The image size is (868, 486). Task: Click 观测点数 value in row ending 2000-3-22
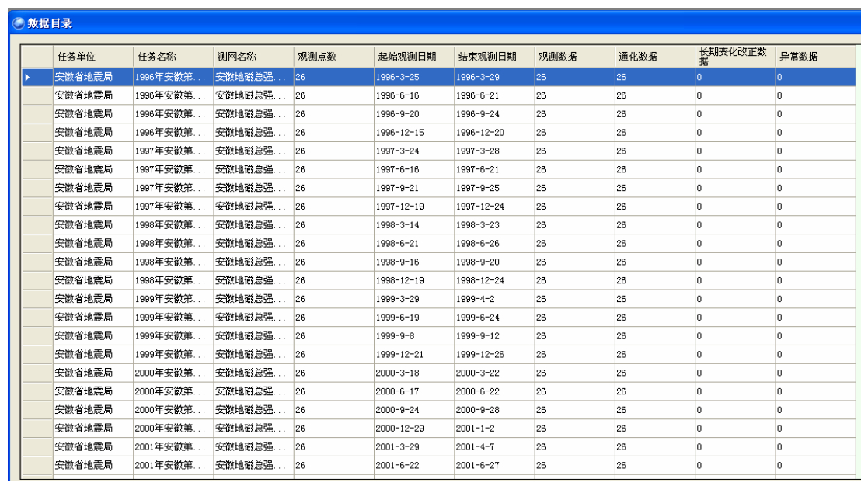coord(334,373)
